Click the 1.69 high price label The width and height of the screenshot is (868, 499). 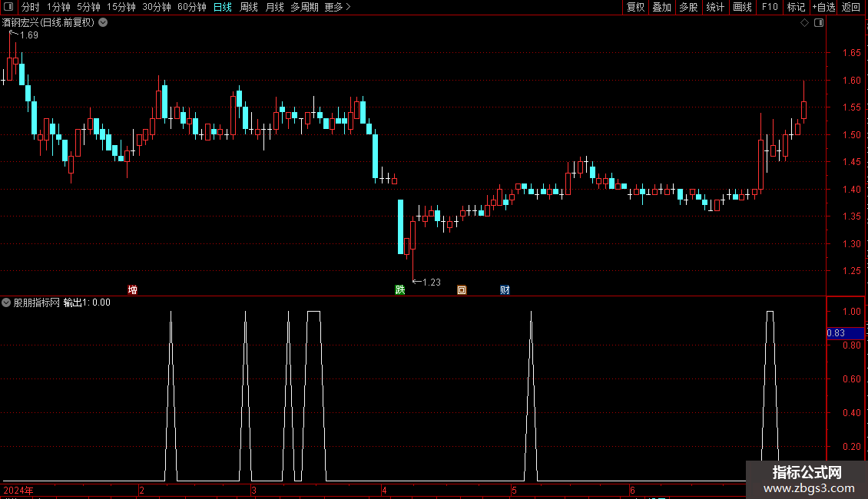tap(28, 35)
